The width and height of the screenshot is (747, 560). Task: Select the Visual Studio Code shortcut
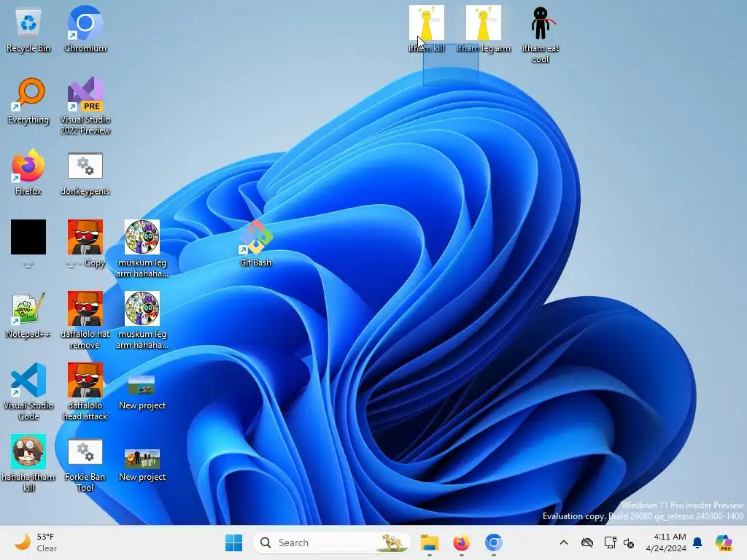[x=28, y=392]
